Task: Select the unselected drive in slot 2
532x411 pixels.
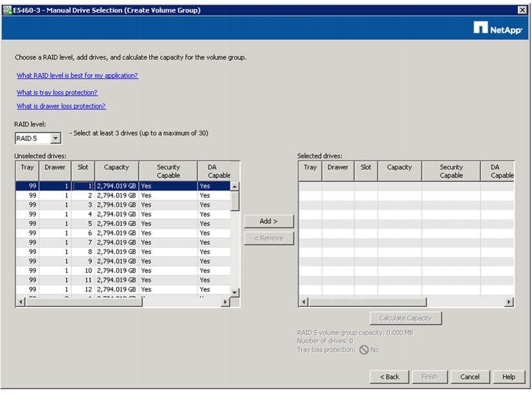Action: [123, 196]
